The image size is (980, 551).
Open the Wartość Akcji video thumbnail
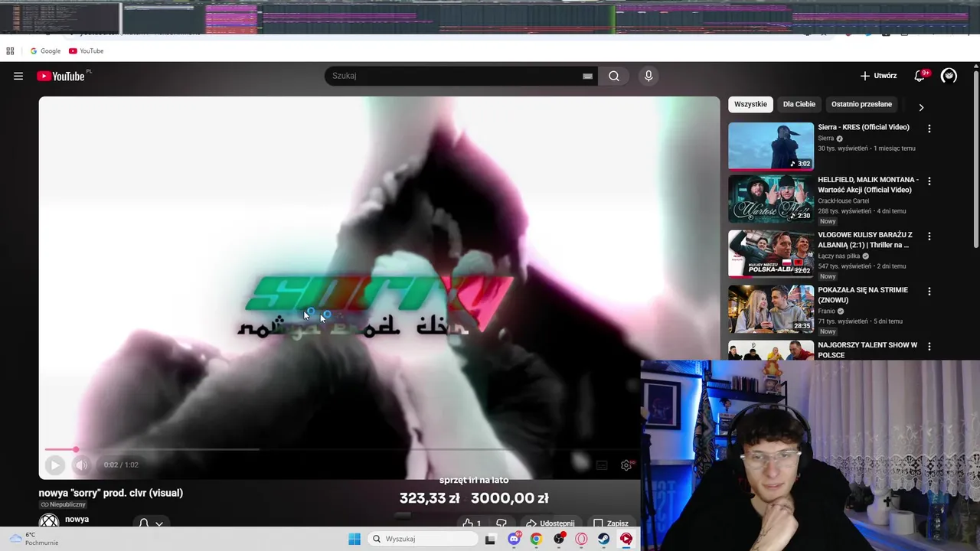[771, 199]
